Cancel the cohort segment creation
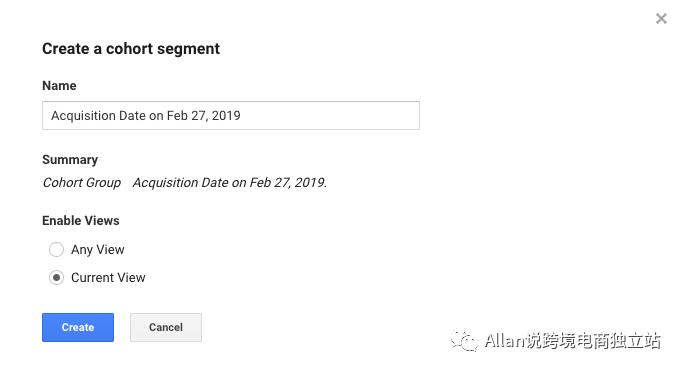The image size is (682, 371). click(x=166, y=327)
